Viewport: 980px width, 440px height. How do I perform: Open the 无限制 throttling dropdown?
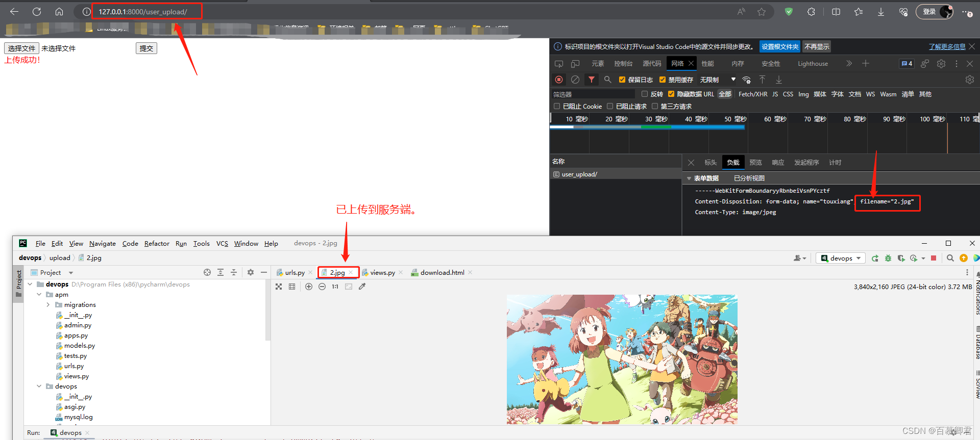(718, 80)
